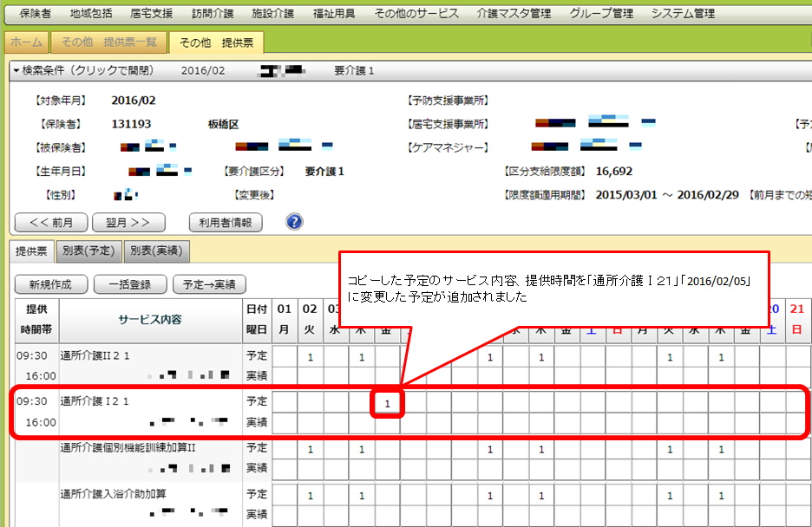Click the 利用者情報 button

click(226, 222)
